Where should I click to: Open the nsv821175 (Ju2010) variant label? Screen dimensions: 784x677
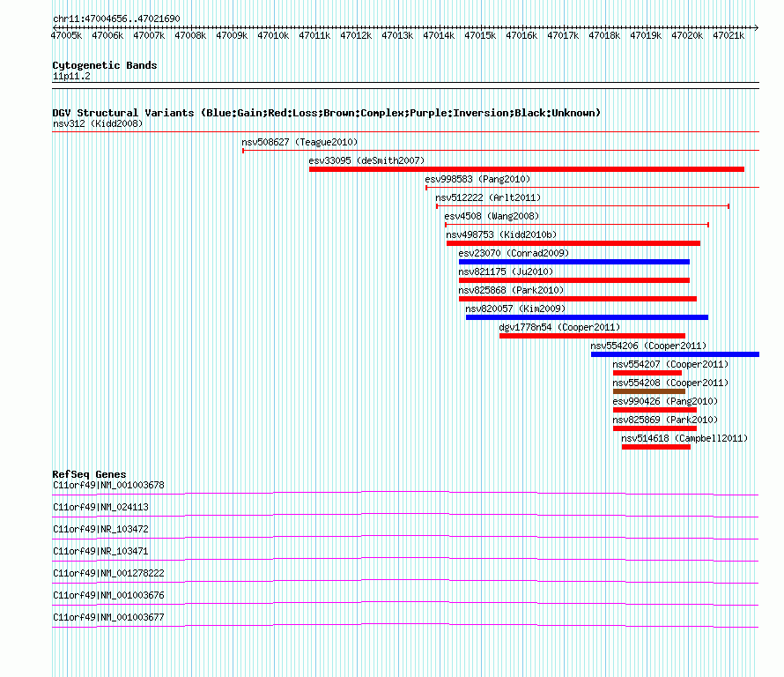pos(506,272)
